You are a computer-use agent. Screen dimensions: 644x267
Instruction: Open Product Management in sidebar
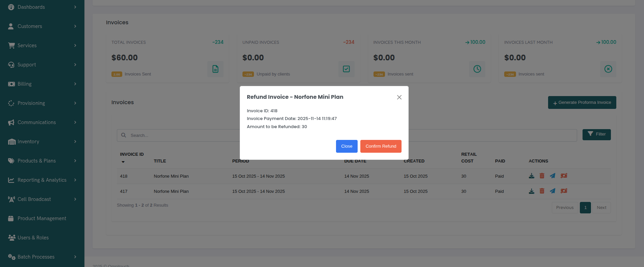pyautogui.click(x=42, y=218)
